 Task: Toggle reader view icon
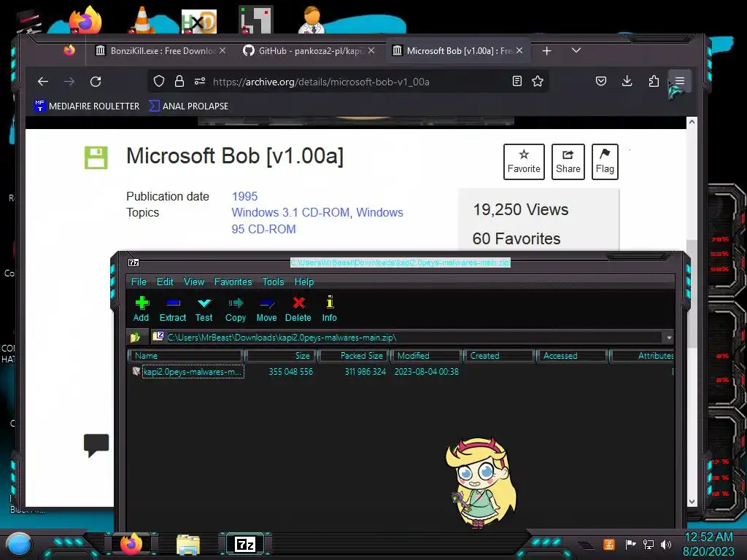click(517, 82)
